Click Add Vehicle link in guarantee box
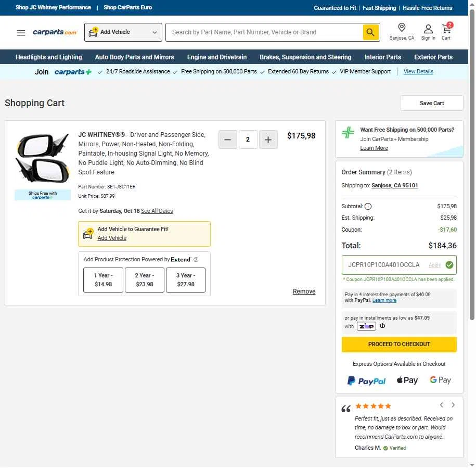Screen dimensions: 476x470 pyautogui.click(x=112, y=238)
